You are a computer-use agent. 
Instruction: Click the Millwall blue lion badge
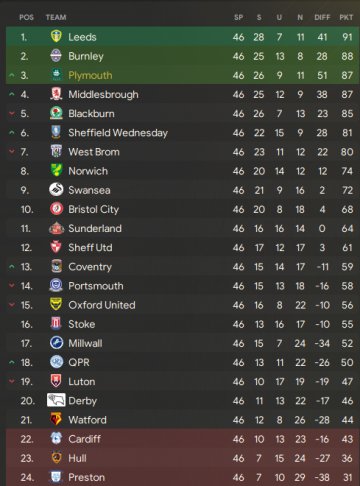[x=56, y=343]
